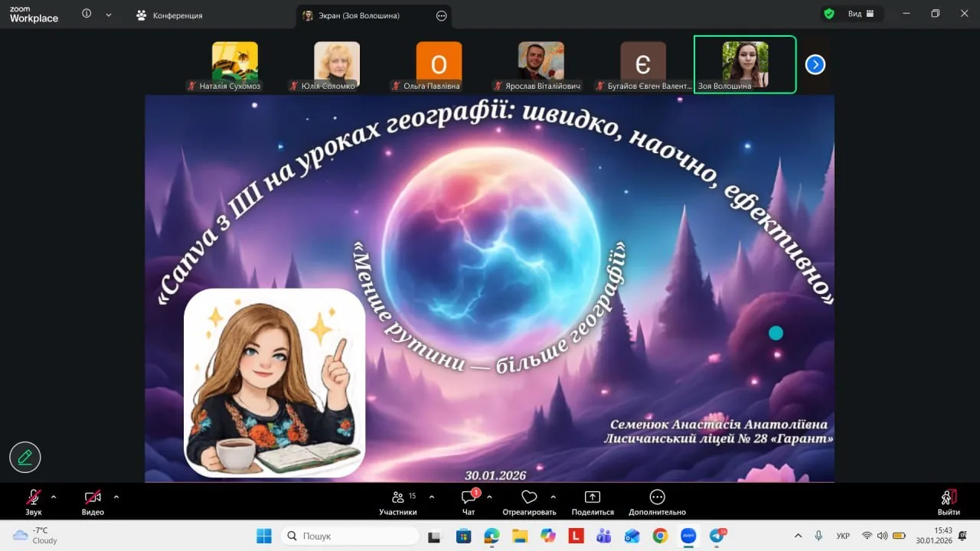Screen dimensions: 980x551
Task: Expand the chat options arrow next to Чат
Action: [490, 497]
